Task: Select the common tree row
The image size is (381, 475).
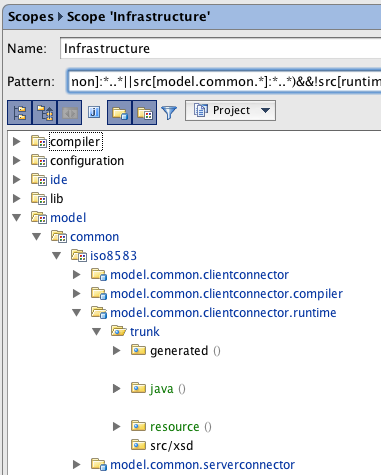Action: 94,237
